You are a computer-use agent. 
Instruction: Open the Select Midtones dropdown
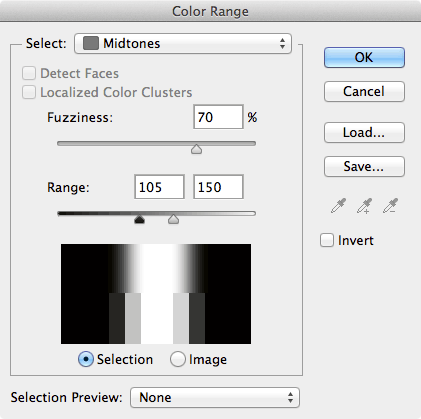pos(183,43)
